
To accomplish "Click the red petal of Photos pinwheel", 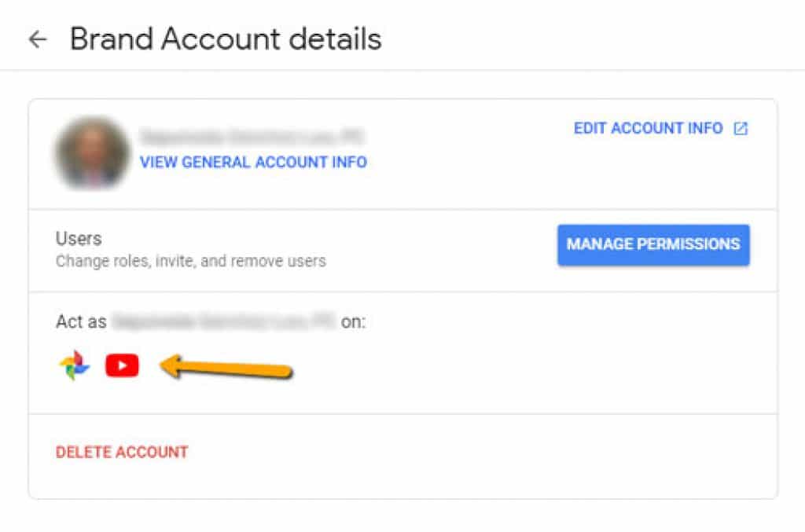I will tap(77, 358).
